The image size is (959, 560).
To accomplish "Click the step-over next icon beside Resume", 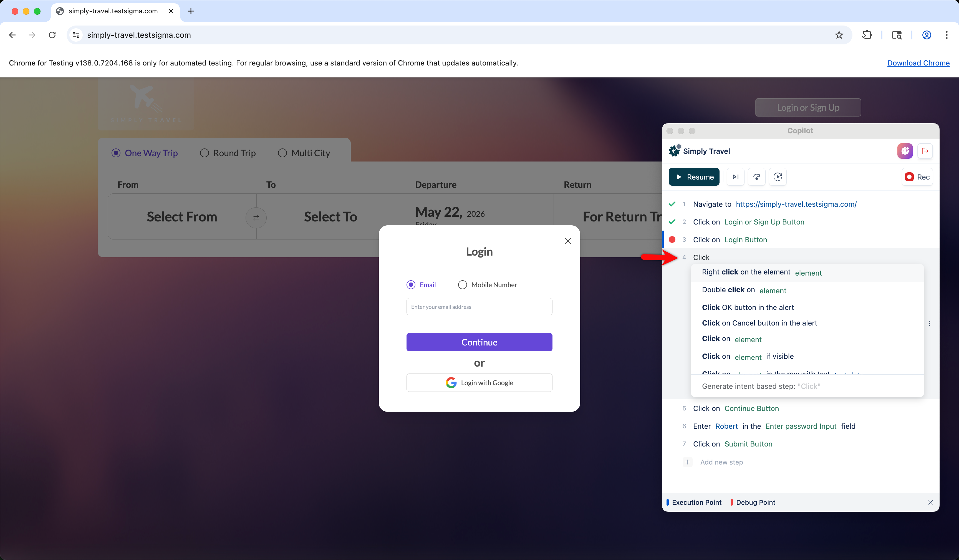I will [736, 177].
